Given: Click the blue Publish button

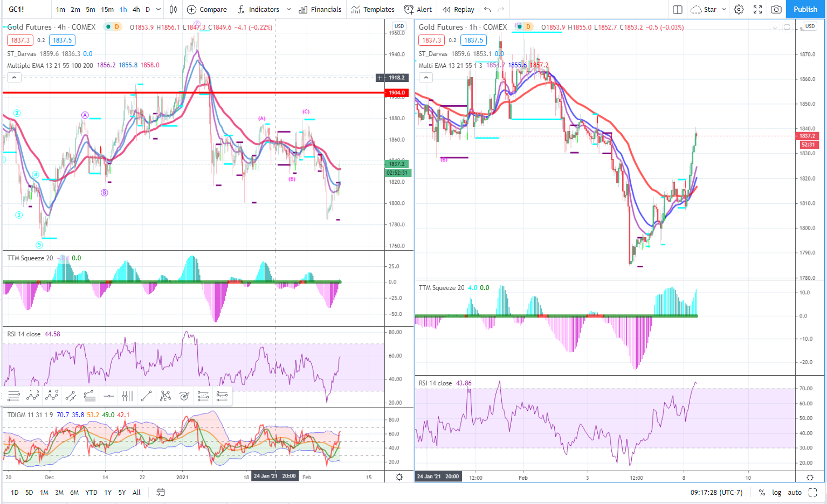Looking at the screenshot, I should (805, 9).
